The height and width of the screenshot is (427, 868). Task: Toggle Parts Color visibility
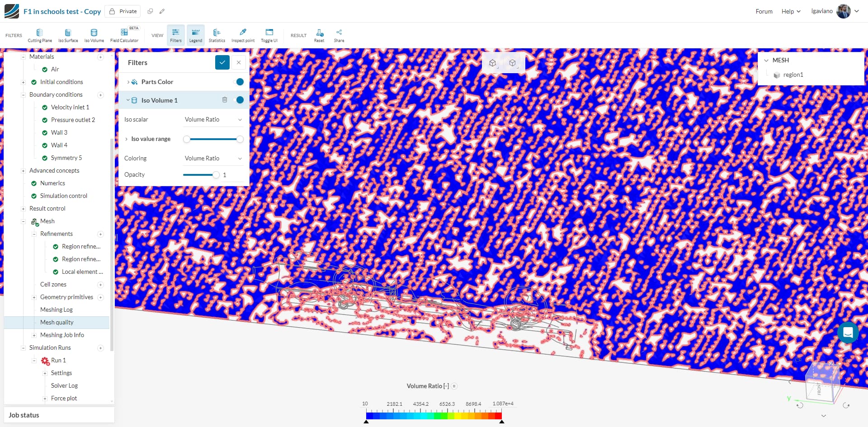(x=240, y=82)
